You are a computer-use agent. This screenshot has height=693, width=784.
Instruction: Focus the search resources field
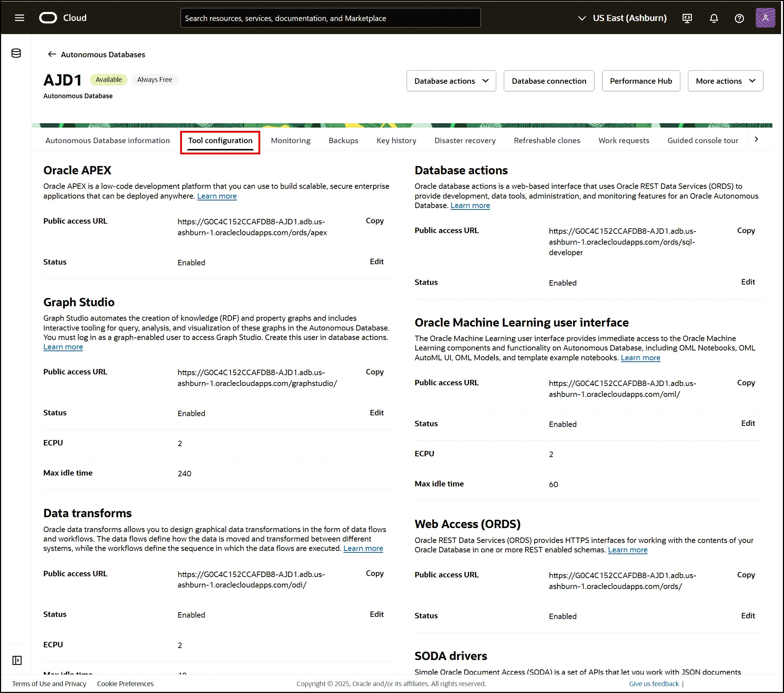pos(330,18)
